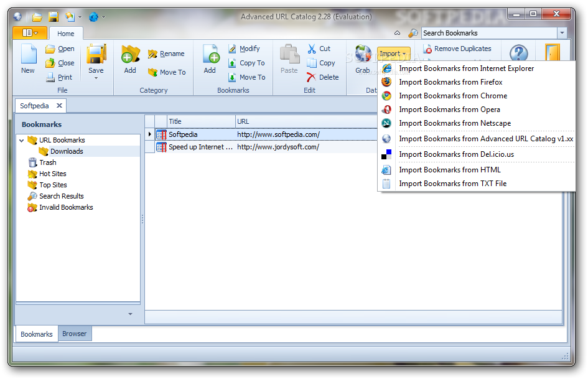This screenshot has width=588, height=379.
Task: Print the bookmarks list
Action: tap(59, 77)
